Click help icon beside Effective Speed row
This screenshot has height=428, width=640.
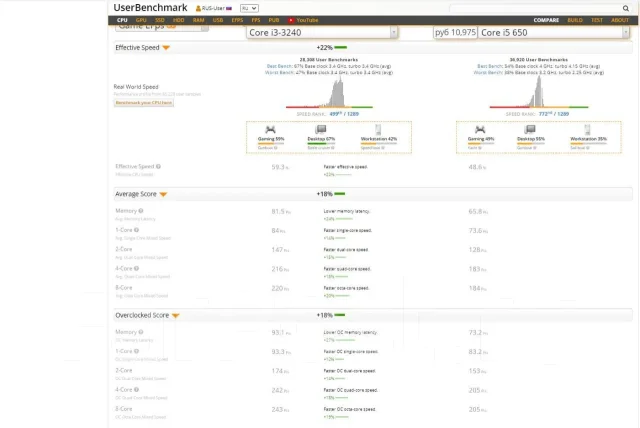[x=158, y=166]
